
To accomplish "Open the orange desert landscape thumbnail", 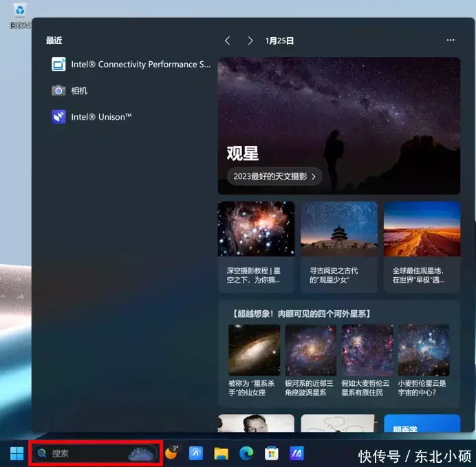I will 422,229.
